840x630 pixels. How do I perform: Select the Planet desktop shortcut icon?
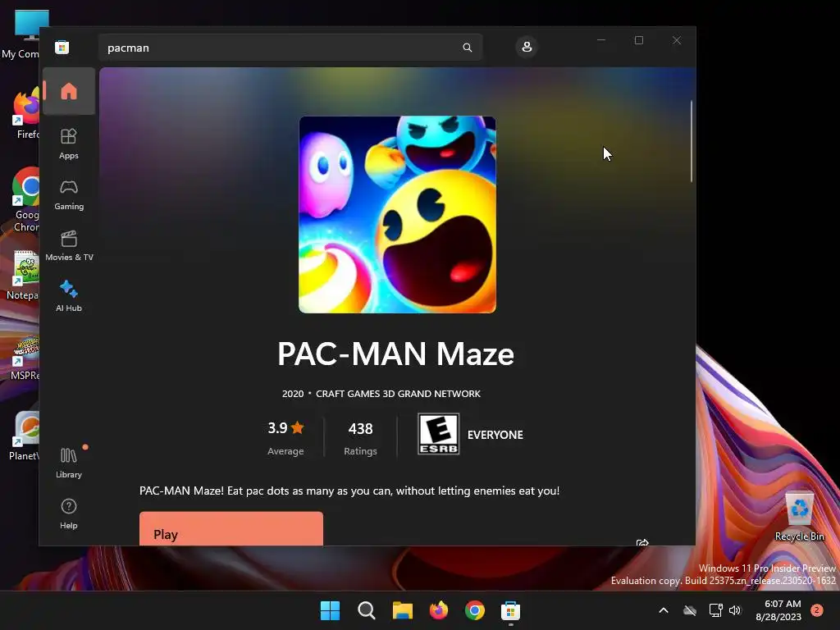click(25, 436)
